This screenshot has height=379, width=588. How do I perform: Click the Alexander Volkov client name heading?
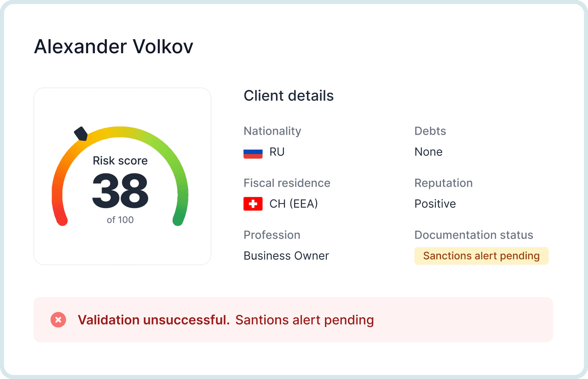pos(114,47)
